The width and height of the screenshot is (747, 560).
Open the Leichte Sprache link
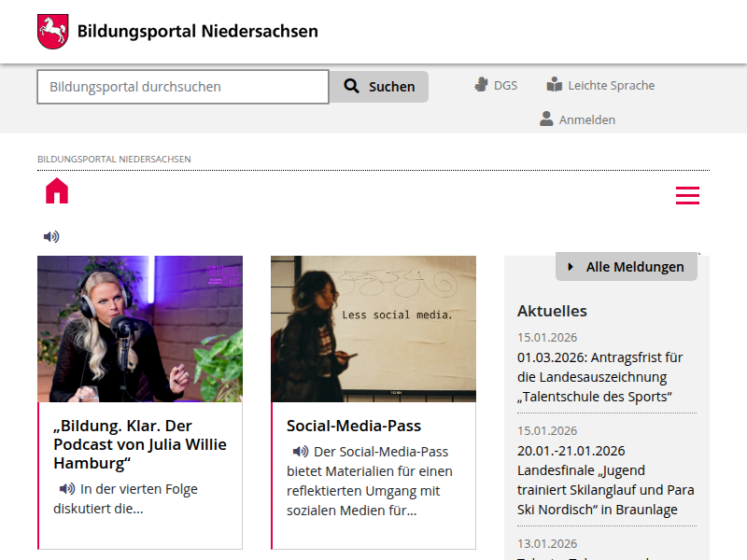611,85
